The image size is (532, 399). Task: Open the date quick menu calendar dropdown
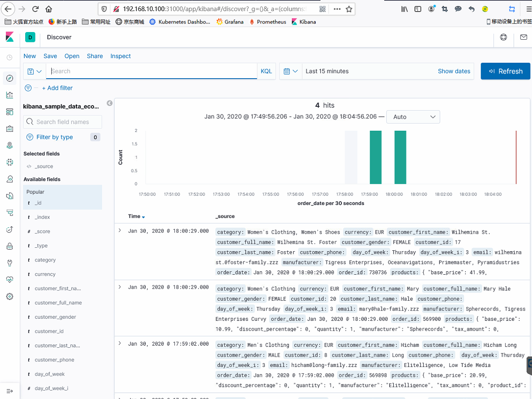click(291, 71)
